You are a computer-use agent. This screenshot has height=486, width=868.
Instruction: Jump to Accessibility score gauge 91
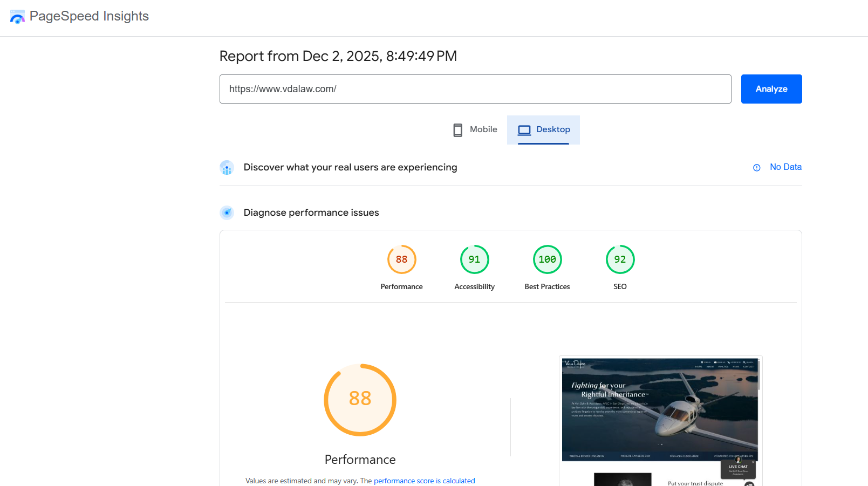tap(475, 259)
